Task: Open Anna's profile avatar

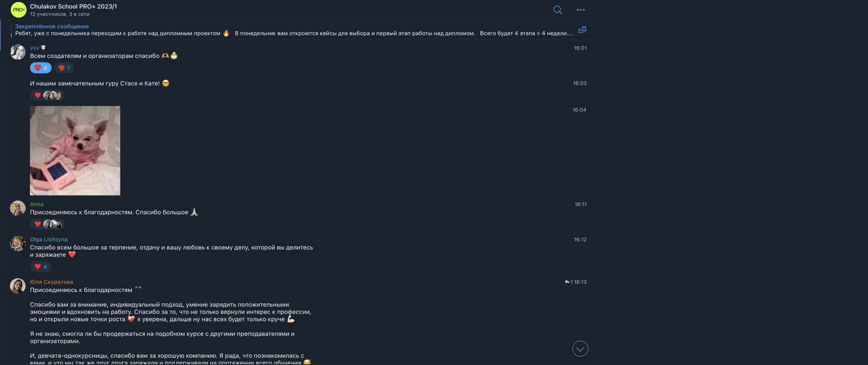Action: [18, 208]
